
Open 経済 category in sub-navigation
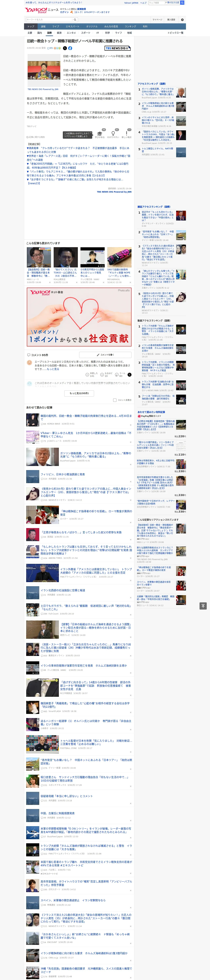(59, 33)
